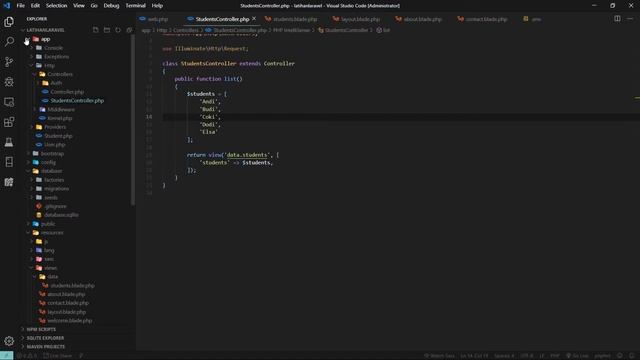The height and width of the screenshot is (360, 640).
Task: Click the Refresh Explorer icon
Action: tap(118, 30)
